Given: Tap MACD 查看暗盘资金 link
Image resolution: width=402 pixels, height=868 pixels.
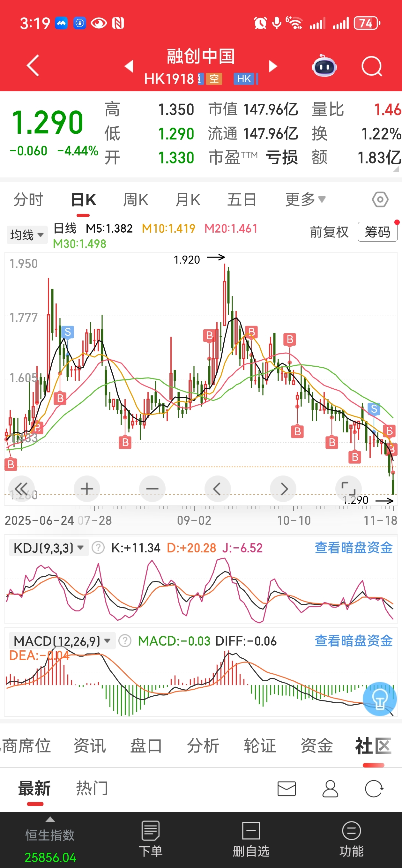Looking at the screenshot, I should click(354, 640).
